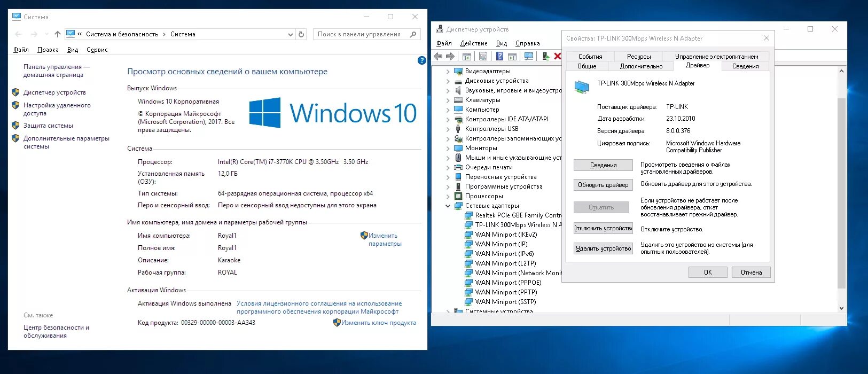Click Forward arrow in System window navigation
Viewport: 868px width, 374px height.
coord(34,34)
